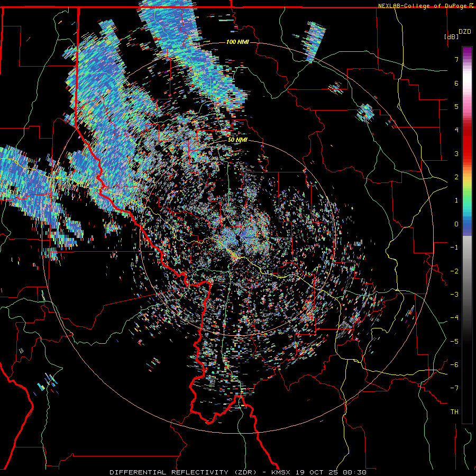Click the 1 value on color scale

click(456, 200)
